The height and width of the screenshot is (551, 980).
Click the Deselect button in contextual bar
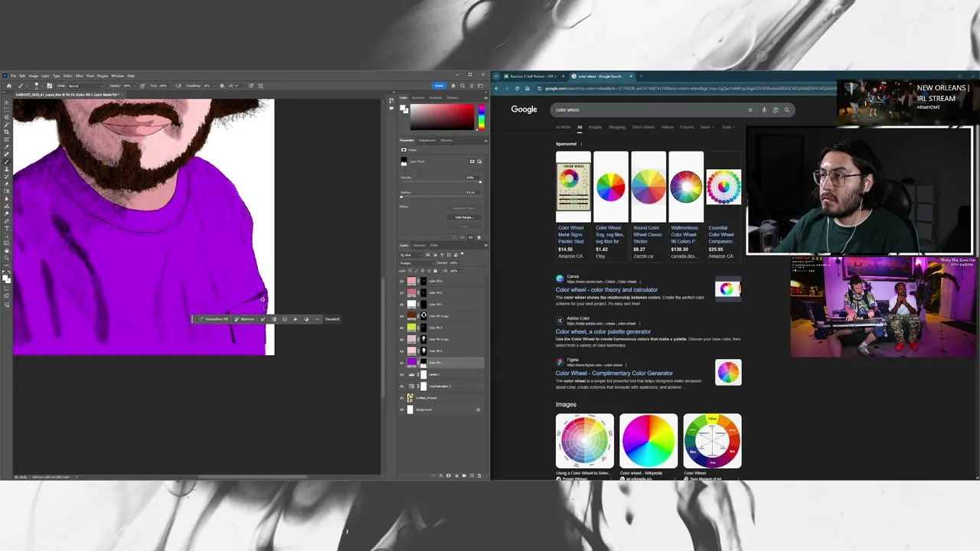(332, 319)
